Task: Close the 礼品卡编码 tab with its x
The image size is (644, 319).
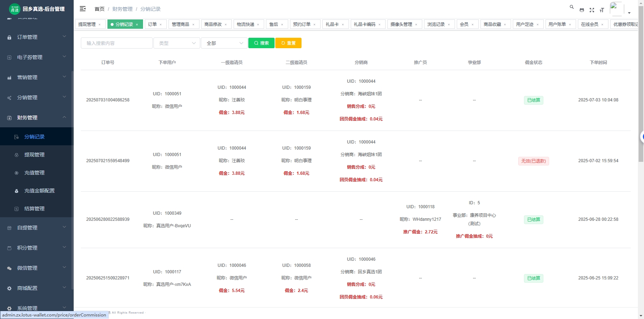Action: (x=379, y=24)
